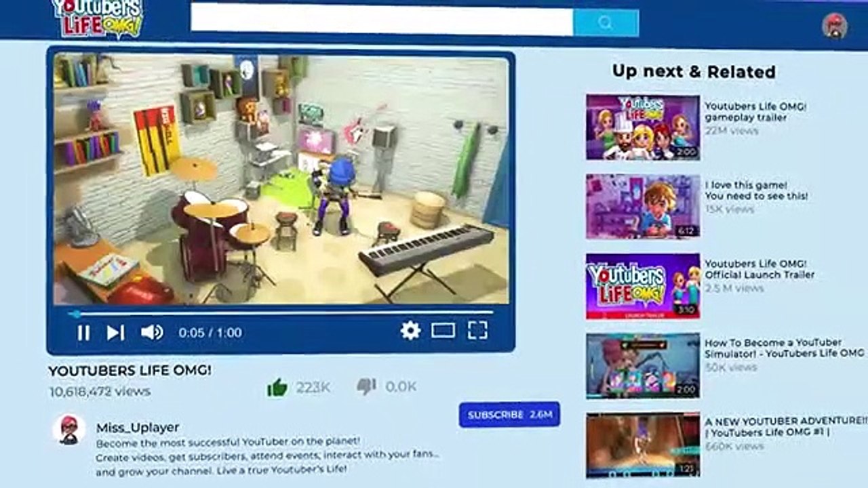Enter fullscreen with the corner brackets icon
Image resolution: width=868 pixels, height=488 pixels.
(x=478, y=331)
